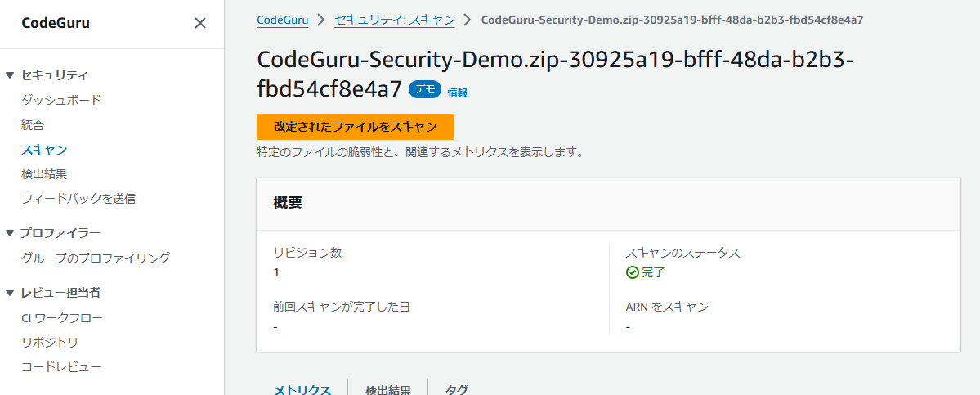
Task: Open ダッシュボード in the sidebar
Action: coord(61,100)
